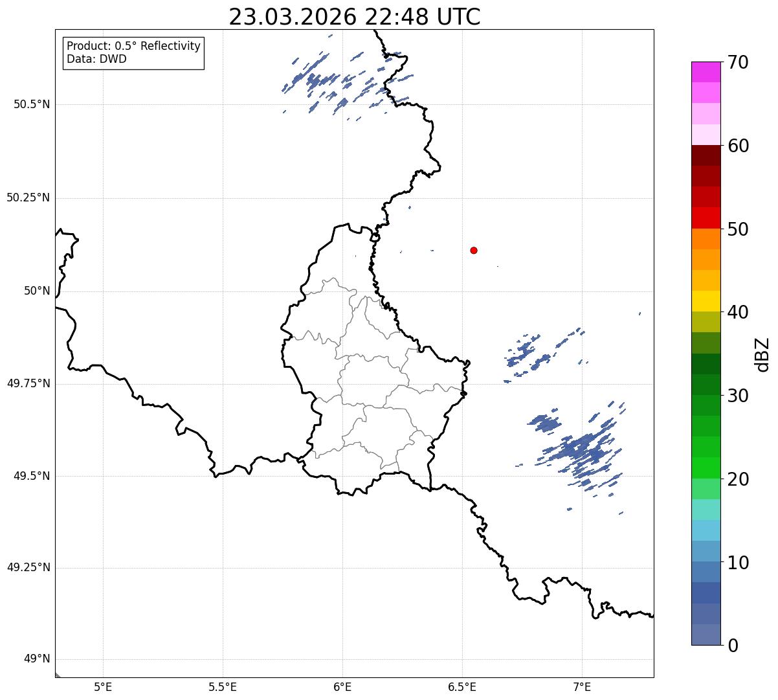Pick the magenta swatch at colorbar top
Screen dimensions: 778x700
[x=706, y=72]
